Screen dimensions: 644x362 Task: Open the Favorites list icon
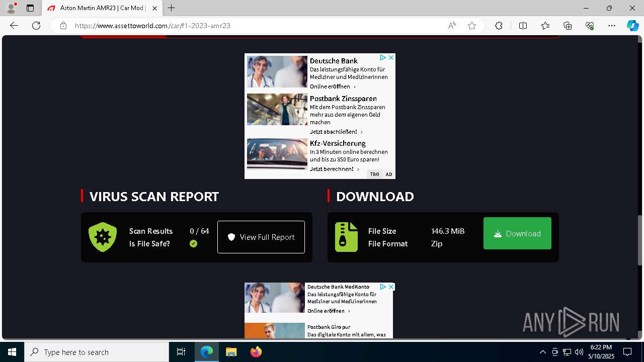(545, 26)
